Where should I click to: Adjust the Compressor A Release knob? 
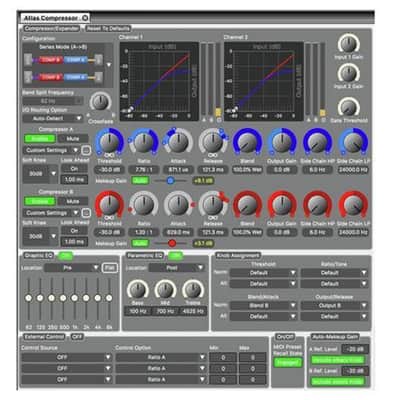pyautogui.click(x=213, y=142)
